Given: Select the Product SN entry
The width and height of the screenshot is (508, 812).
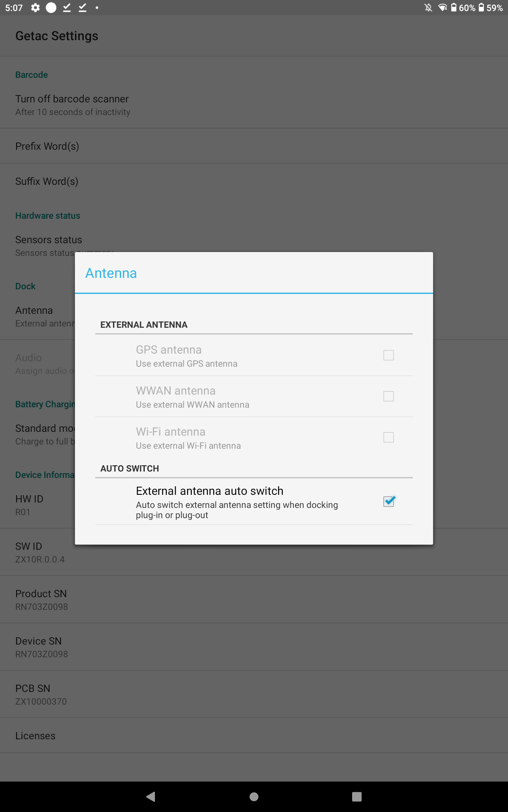Looking at the screenshot, I should click(x=254, y=600).
